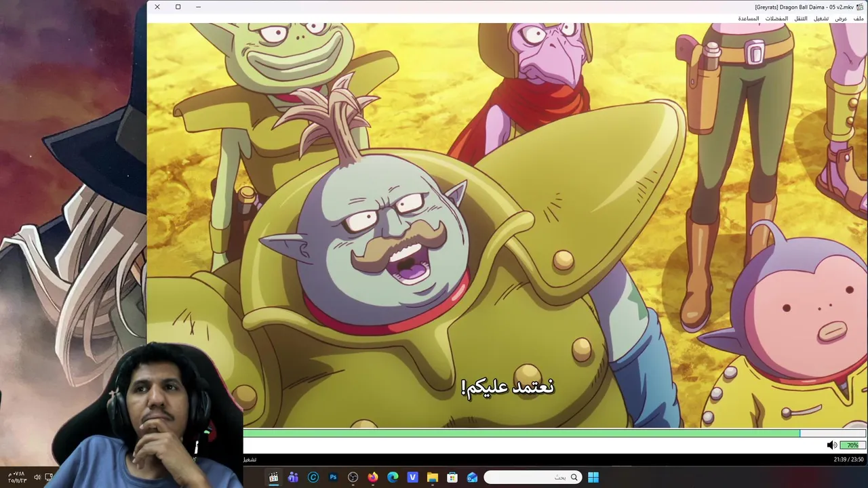Click the تشغيل status text in the status bar
This screenshot has height=488, width=868.
[250, 460]
